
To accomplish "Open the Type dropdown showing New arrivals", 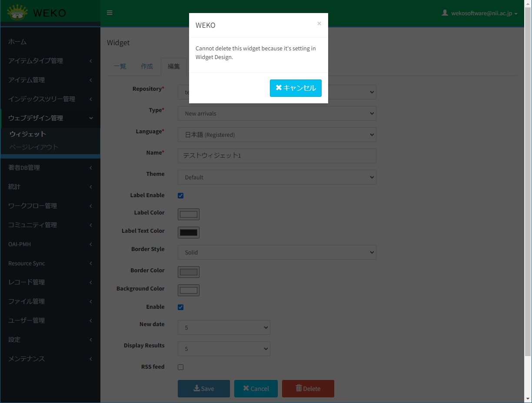I will click(x=277, y=113).
